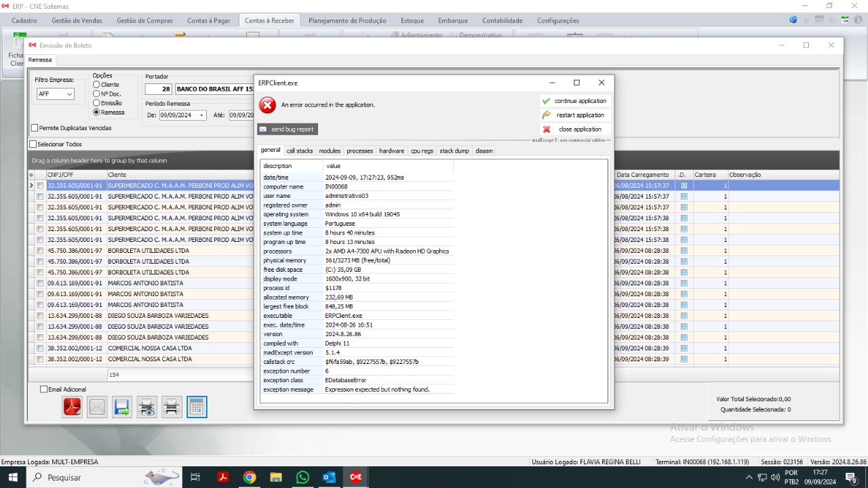
Task: Toggle Permite Duplicatas Vencidas checkbox
Action: click(x=35, y=128)
